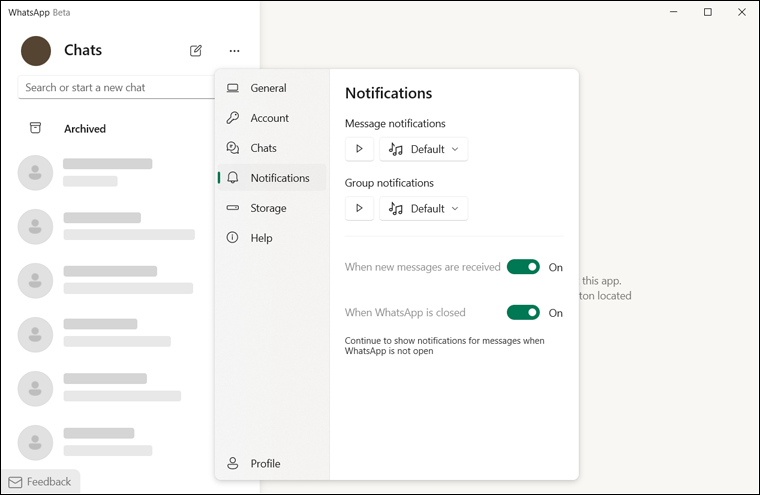Toggle When WhatsApp is closed switch

pyautogui.click(x=523, y=313)
